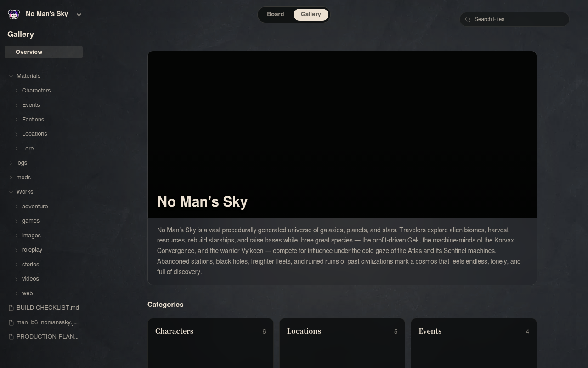The height and width of the screenshot is (368, 588).
Task: Select the stories folder label
Action: click(30, 264)
